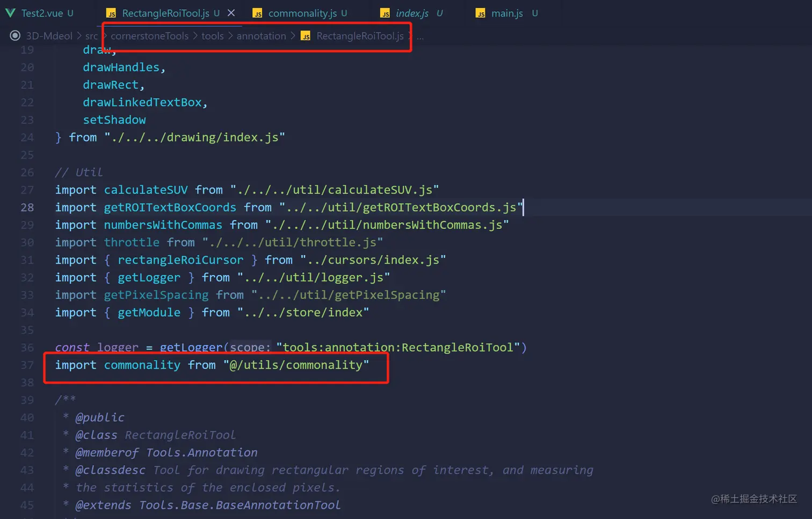Click the JS icon in the breadcrumb bar
The height and width of the screenshot is (519, 812).
(x=305, y=36)
